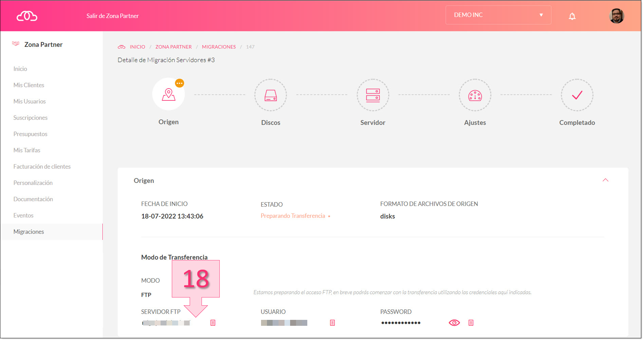Click ZONA PARTNER breadcrumb link
This screenshot has height=341, width=644.
point(173,47)
